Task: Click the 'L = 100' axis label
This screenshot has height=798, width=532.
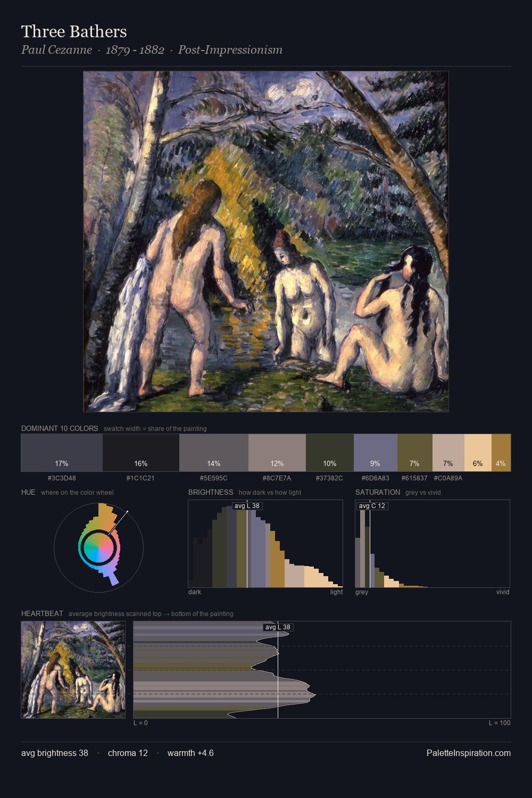Action: pos(500,723)
